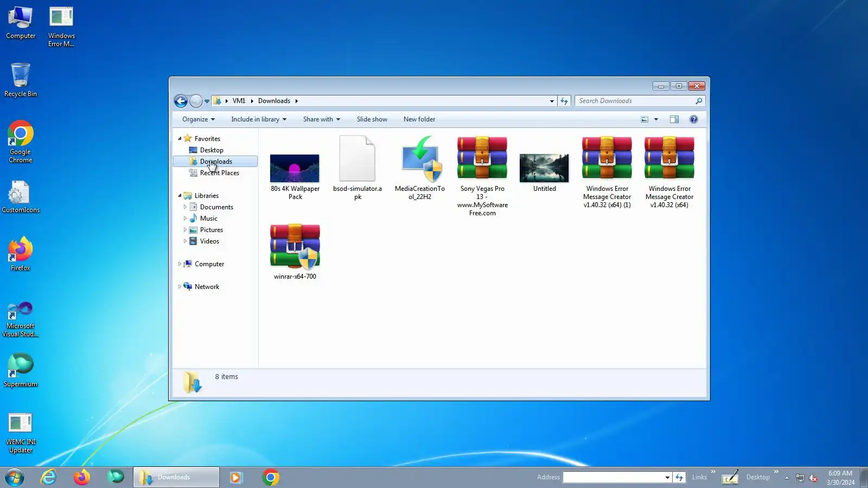Select the WEMC INI Updater desktop icon
Screen dimensions: 868x488
21,433
